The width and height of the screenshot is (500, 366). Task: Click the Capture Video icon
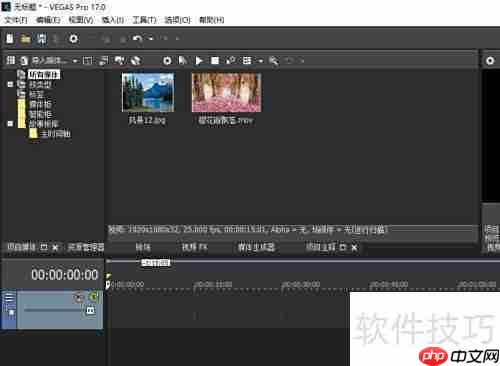coord(88,61)
